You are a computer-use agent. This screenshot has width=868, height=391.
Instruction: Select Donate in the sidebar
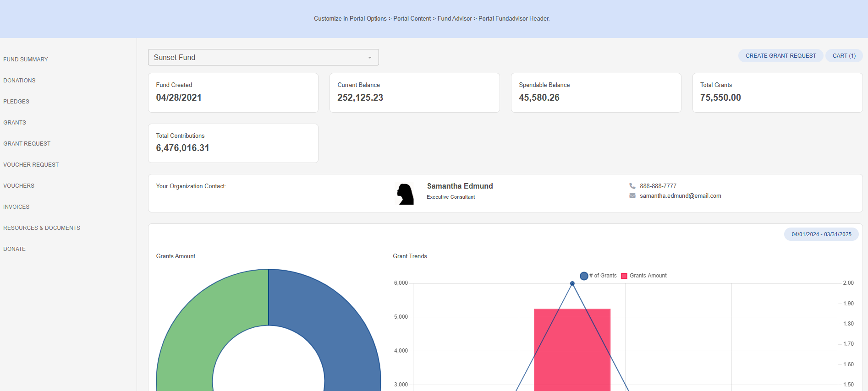pos(14,249)
